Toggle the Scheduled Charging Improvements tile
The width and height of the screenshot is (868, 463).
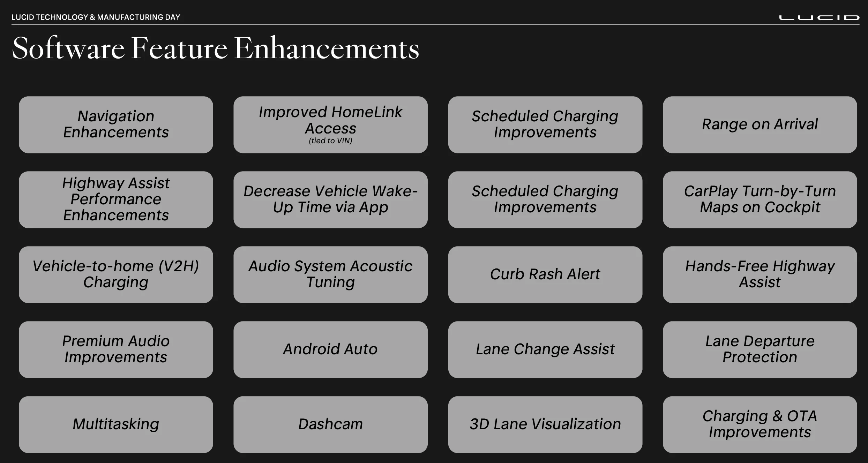544,123
